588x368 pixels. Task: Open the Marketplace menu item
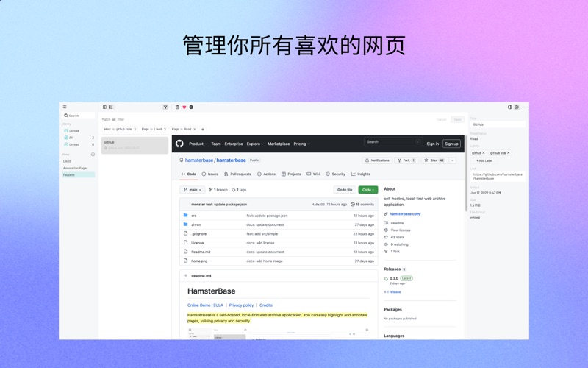pyautogui.click(x=279, y=144)
